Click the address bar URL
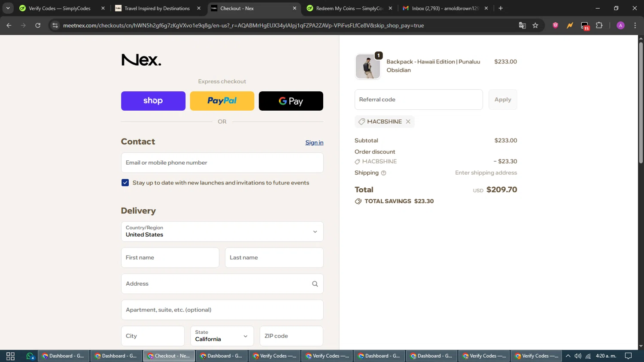This screenshot has width=644, height=362. tap(243, 25)
